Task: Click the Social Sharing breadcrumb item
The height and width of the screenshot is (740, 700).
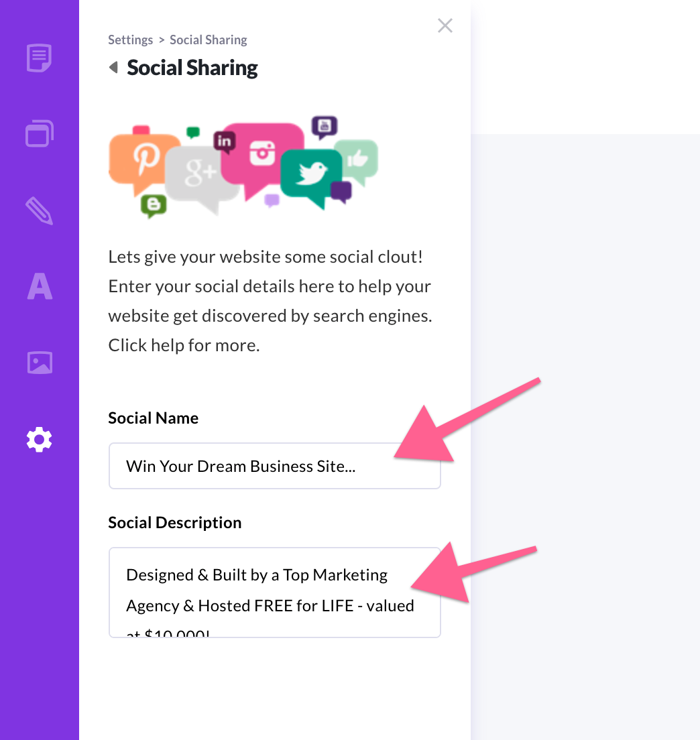Action: (x=208, y=40)
